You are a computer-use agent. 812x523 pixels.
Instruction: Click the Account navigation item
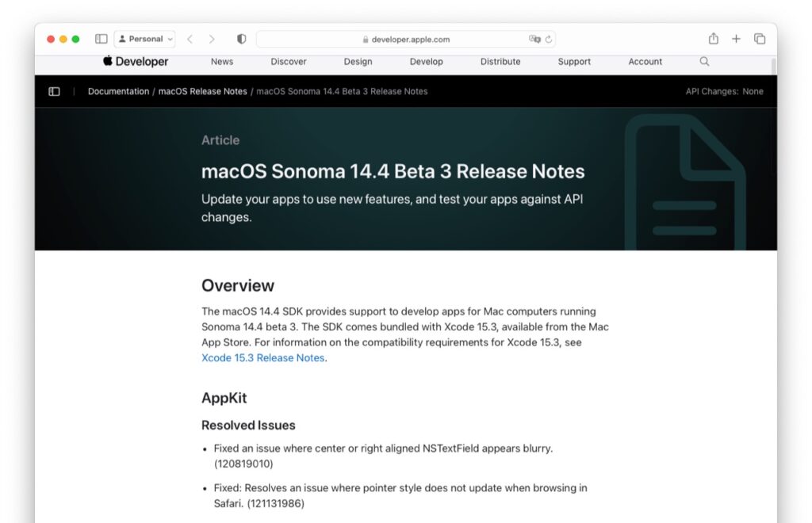(x=645, y=61)
